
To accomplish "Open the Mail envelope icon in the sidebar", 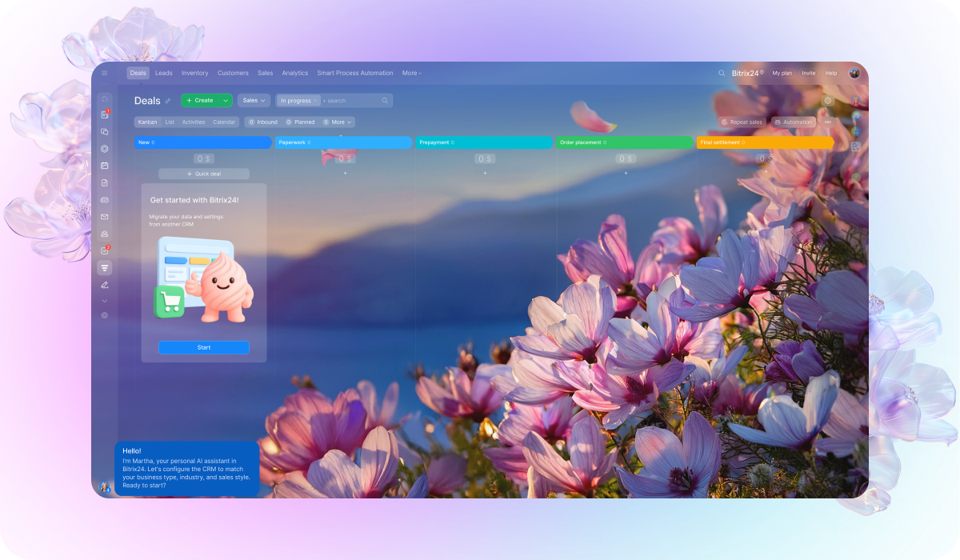I will [x=104, y=217].
